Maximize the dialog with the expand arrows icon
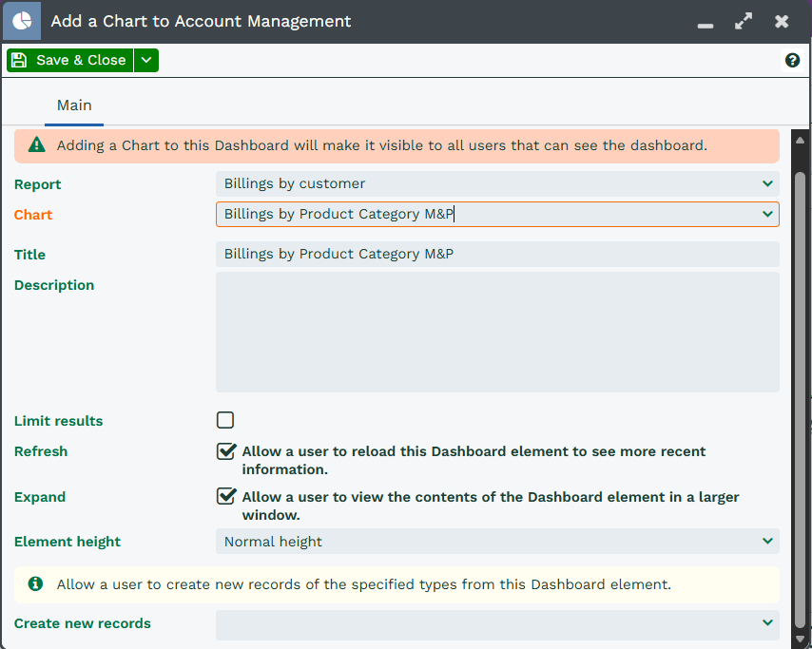This screenshot has height=649, width=812. coord(744,21)
